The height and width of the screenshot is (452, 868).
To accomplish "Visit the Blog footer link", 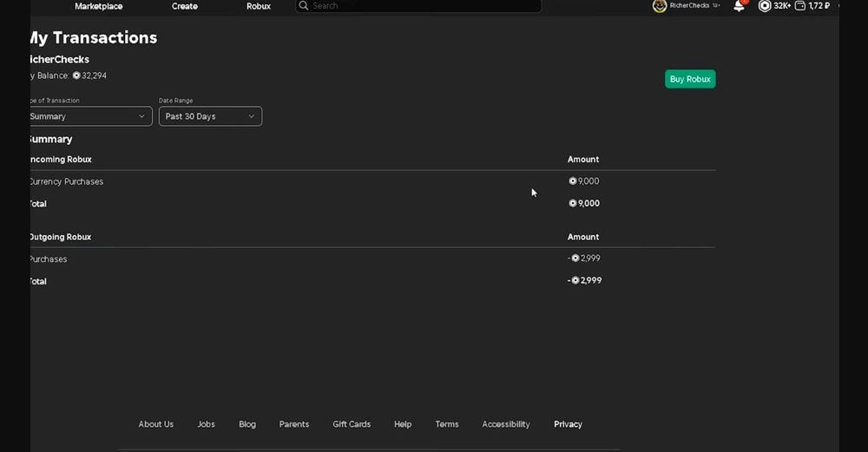I will tap(247, 424).
